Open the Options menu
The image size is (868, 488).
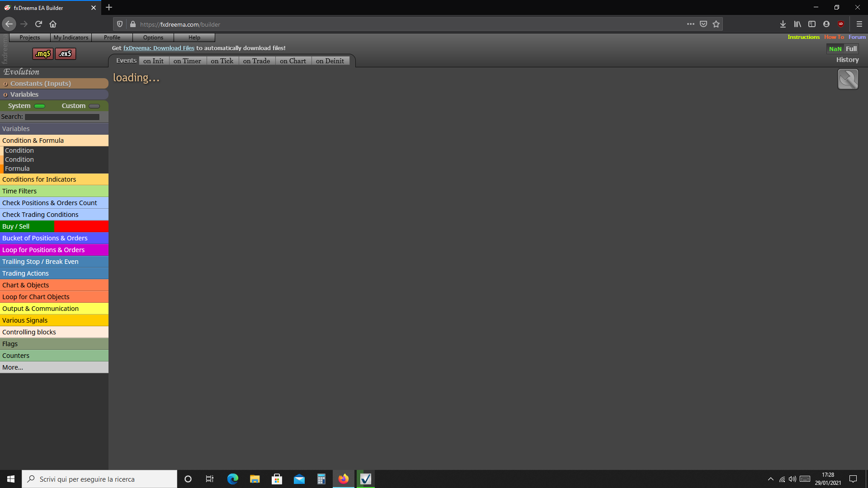153,38
